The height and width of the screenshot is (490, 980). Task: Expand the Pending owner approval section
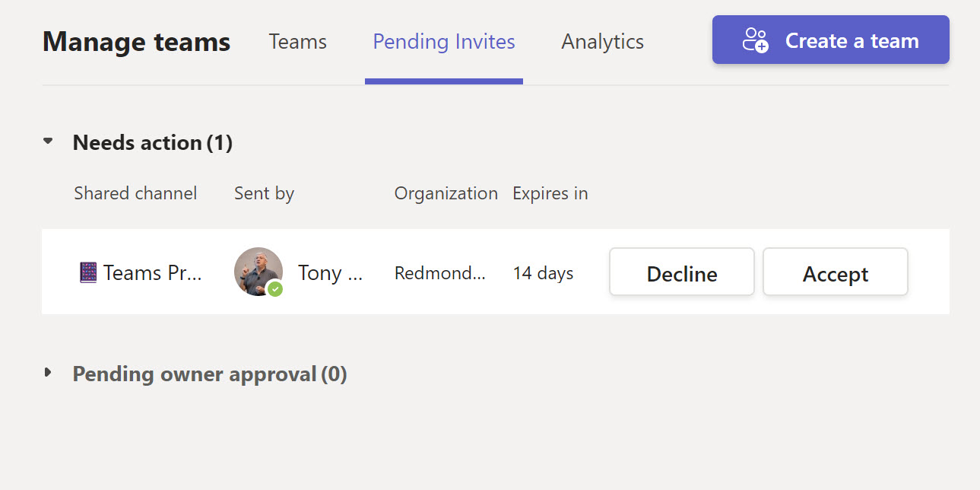(47, 372)
